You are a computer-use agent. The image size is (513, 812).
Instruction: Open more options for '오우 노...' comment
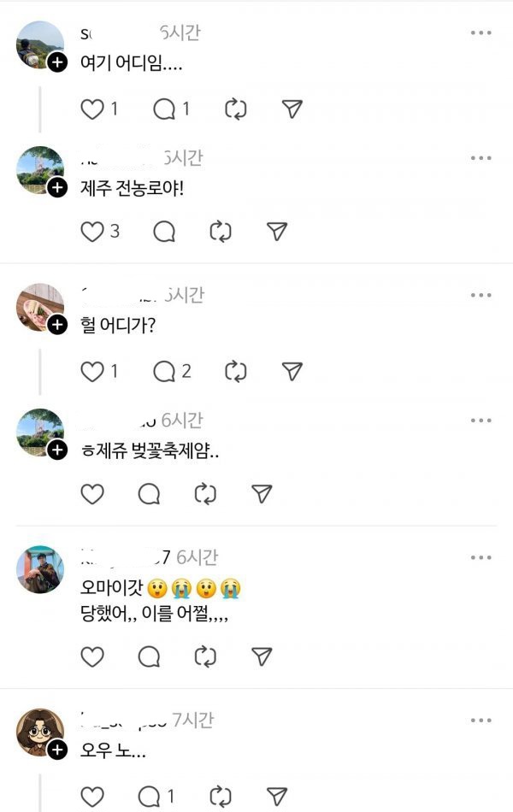coord(481,721)
